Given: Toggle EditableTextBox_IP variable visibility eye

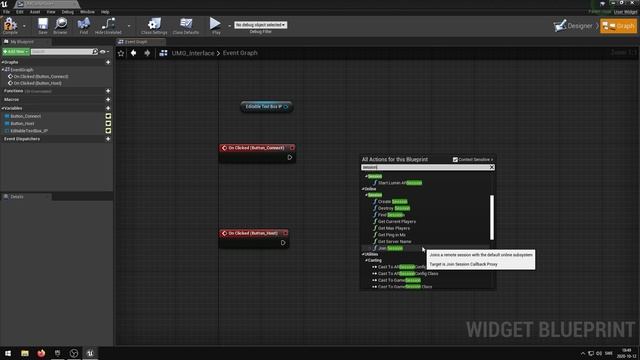Looking at the screenshot, I should tap(108, 131).
